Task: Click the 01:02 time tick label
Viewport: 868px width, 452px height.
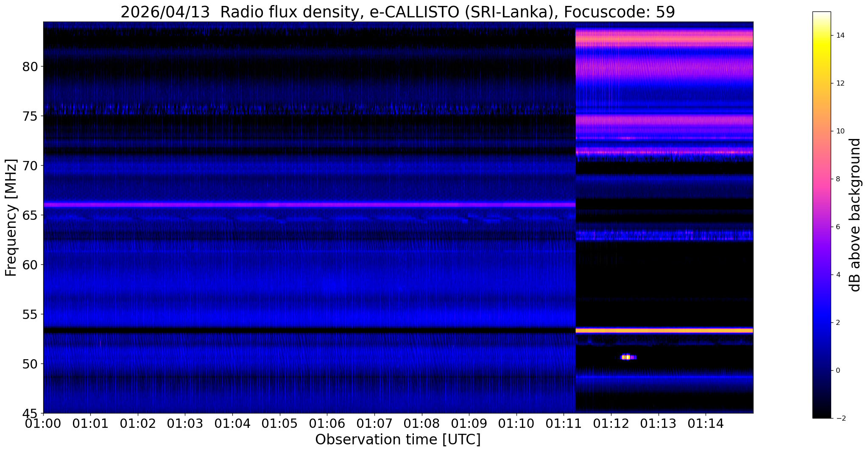Action: tap(138, 423)
